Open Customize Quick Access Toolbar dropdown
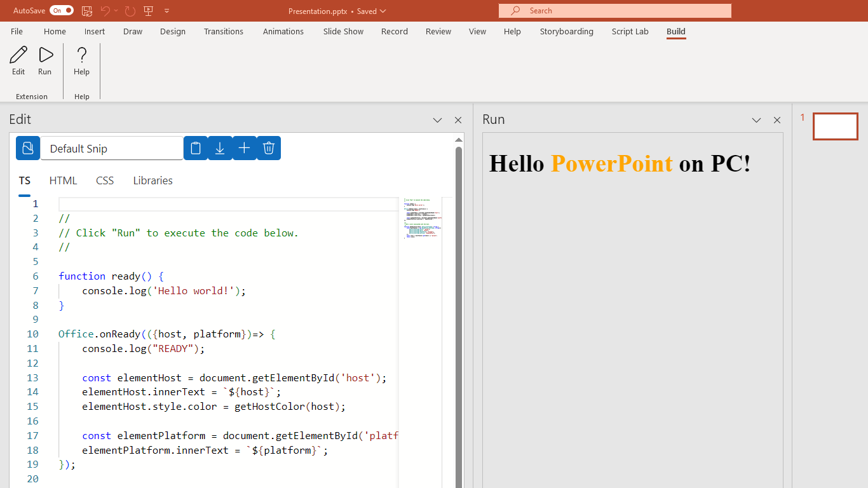 point(167,11)
